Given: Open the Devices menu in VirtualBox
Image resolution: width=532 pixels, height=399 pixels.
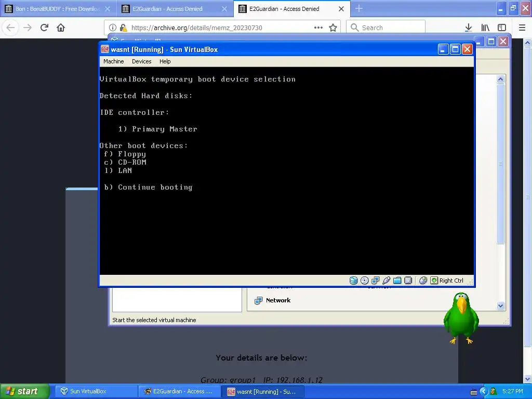Looking at the screenshot, I should (141, 61).
